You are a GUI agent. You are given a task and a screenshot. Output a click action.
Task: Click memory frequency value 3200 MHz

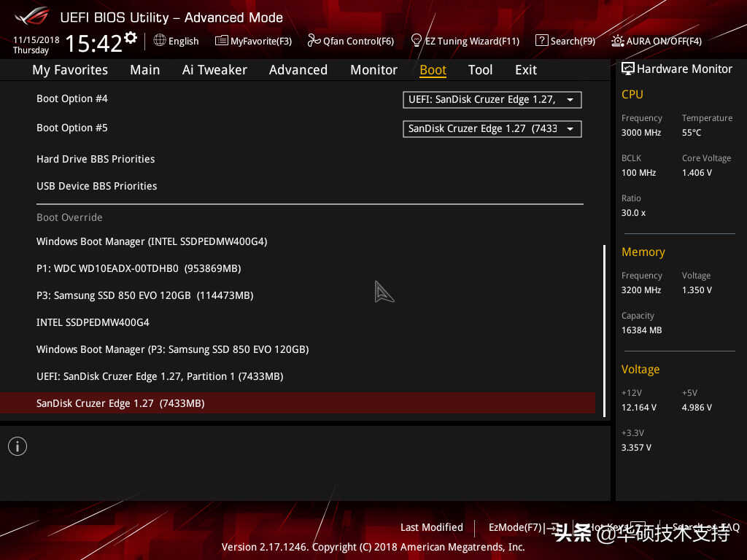641,290
